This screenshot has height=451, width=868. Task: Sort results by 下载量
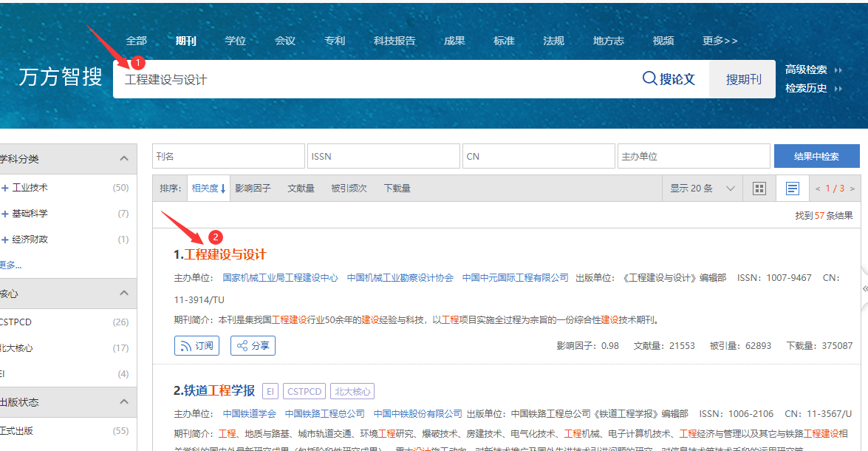click(x=397, y=189)
